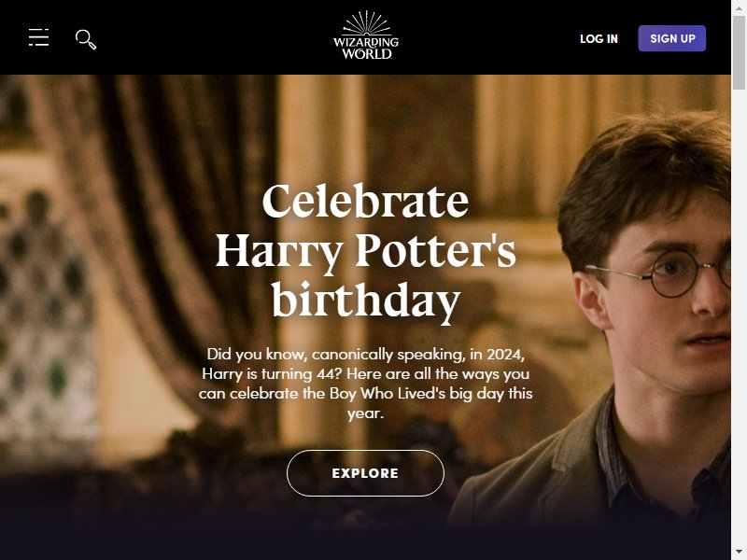Click the 'Celebrate Harry Potter's birthday' headline
Viewport: 747px width, 560px height.
365,251
